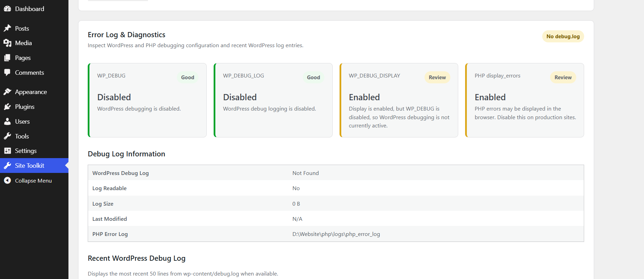Click the Media library icon
This screenshot has width=644, height=279.
7,43
